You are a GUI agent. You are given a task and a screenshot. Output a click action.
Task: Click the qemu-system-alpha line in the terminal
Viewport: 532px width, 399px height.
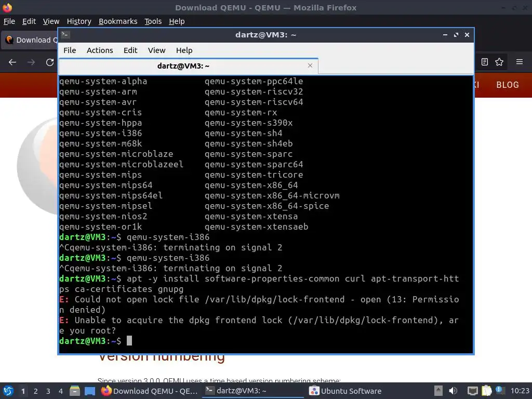coord(103,82)
